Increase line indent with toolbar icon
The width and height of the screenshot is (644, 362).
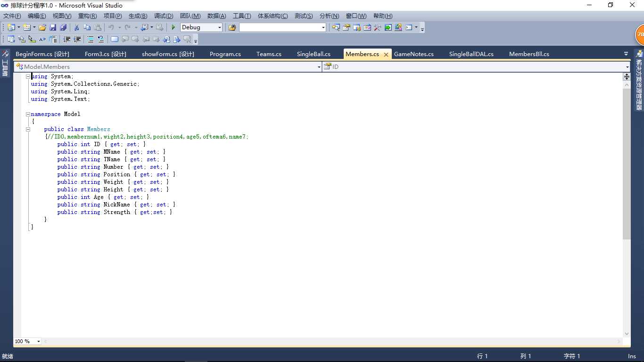coord(77,39)
